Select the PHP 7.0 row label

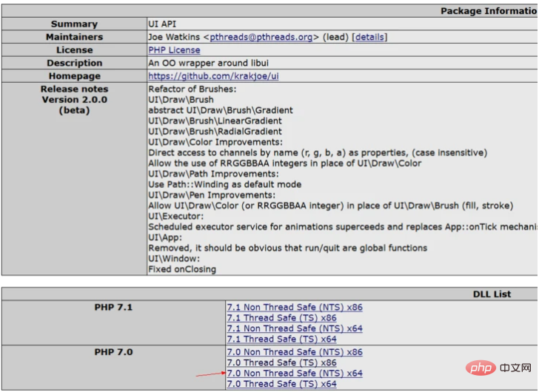pos(113,352)
